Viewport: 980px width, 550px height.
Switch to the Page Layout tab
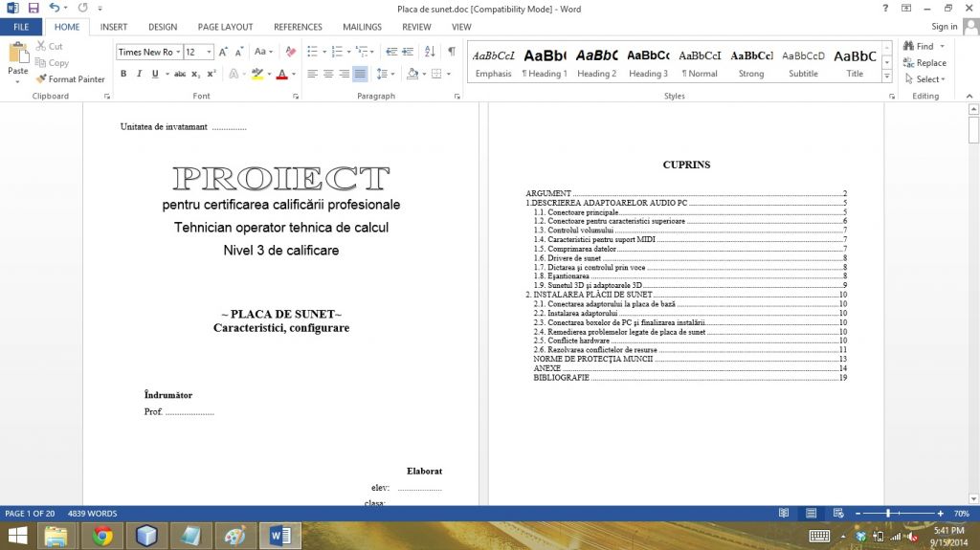click(226, 27)
